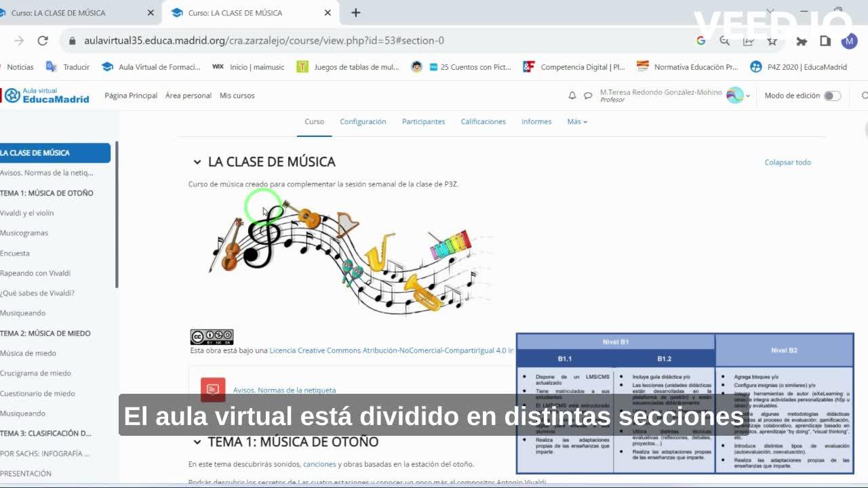Open Rapeando con Vivaldi in sidebar

pos(35,273)
